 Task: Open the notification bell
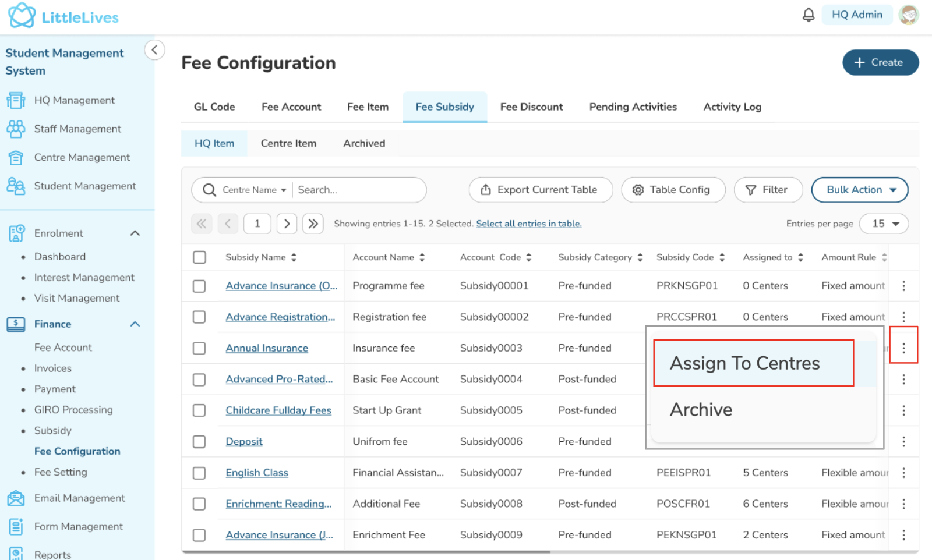pyautogui.click(x=808, y=15)
